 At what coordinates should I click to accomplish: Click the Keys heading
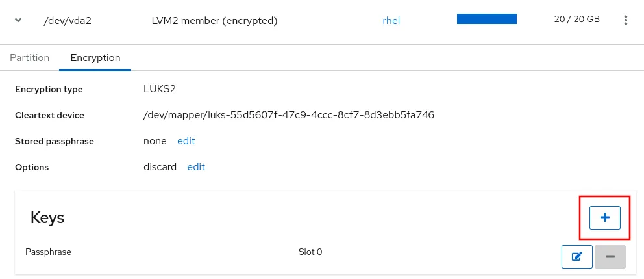coord(47,218)
